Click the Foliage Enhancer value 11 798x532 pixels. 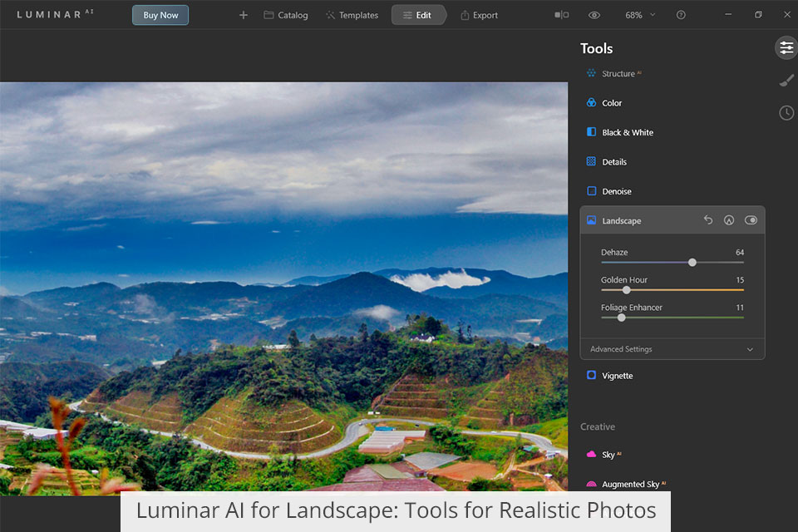[740, 308]
